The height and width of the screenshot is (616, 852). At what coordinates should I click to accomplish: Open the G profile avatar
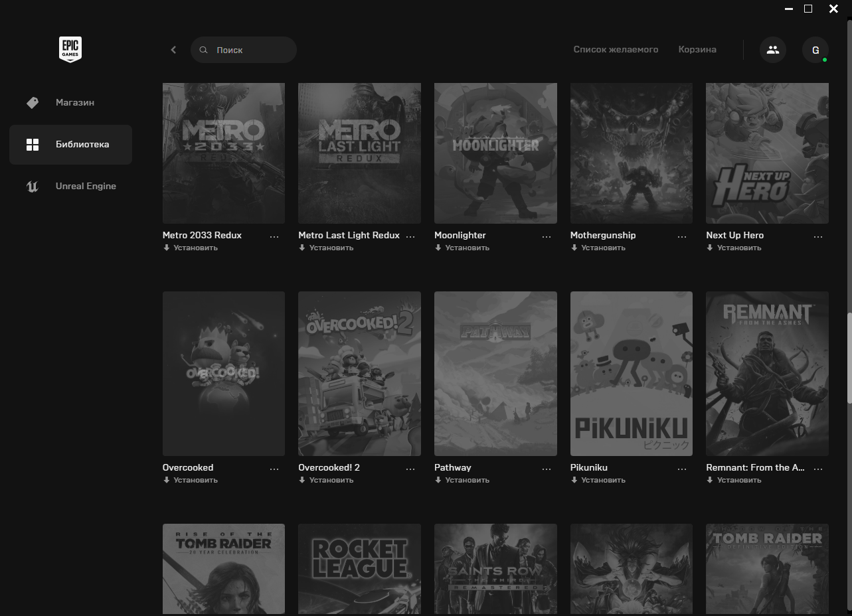click(815, 50)
